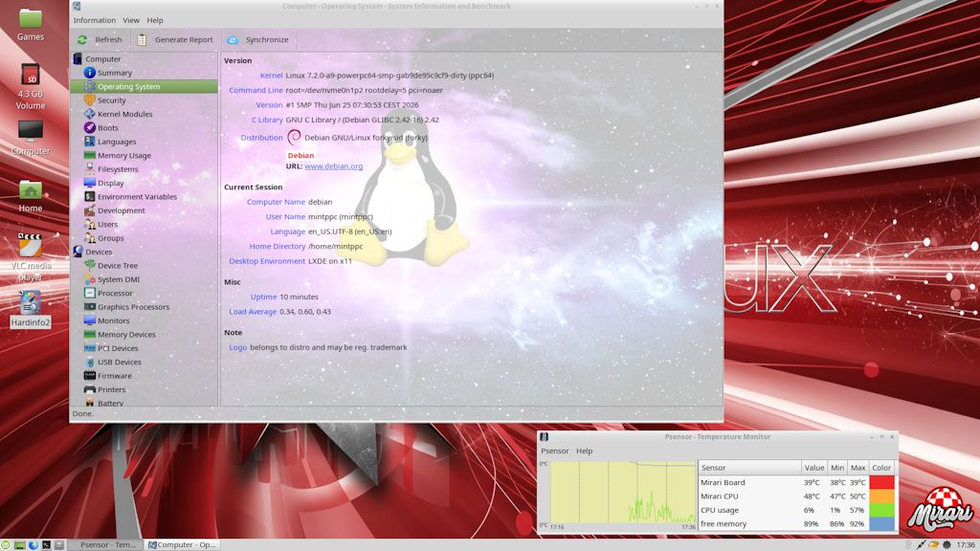The width and height of the screenshot is (980, 551).
Task: Open the View menu
Action: tap(131, 20)
